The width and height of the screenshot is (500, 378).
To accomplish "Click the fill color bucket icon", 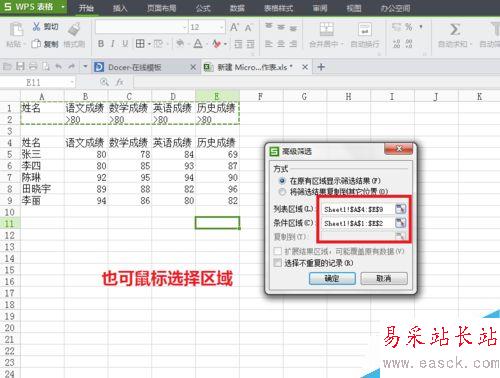I will click(x=180, y=44).
